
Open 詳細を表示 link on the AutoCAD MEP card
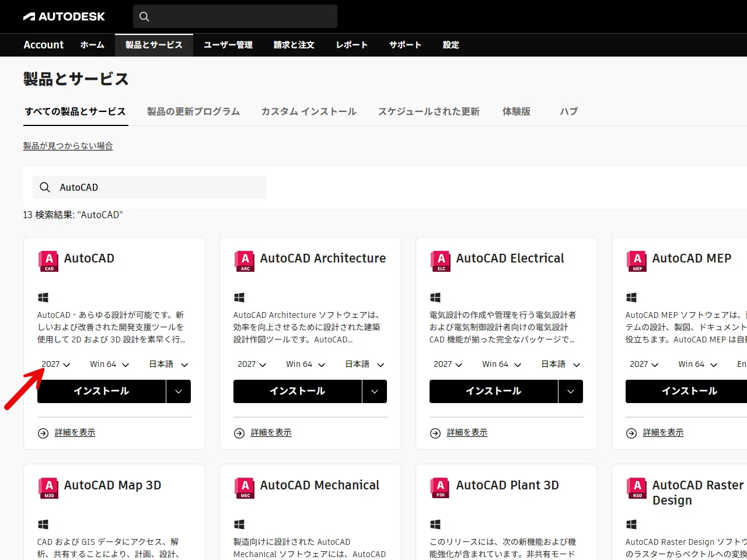(x=664, y=433)
